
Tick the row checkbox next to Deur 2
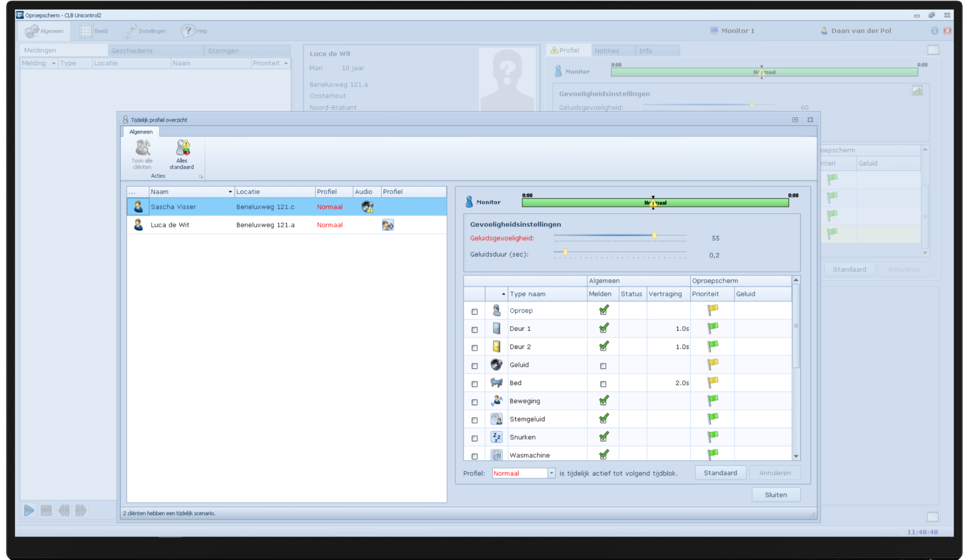pos(474,348)
